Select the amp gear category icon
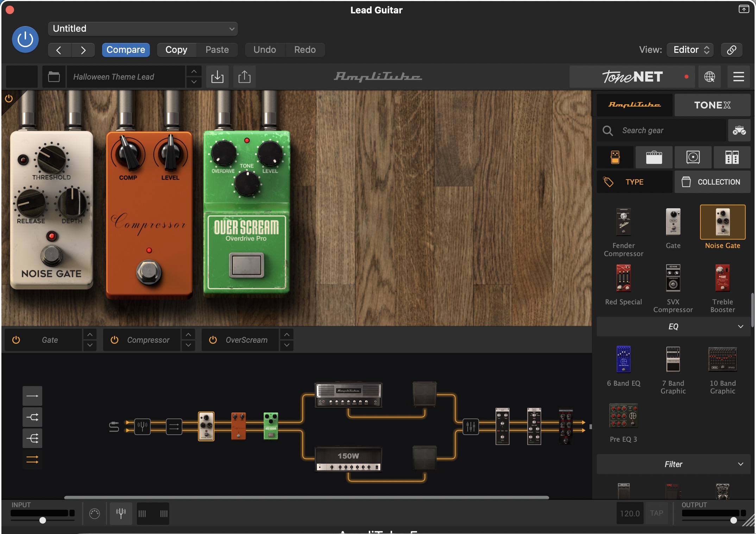This screenshot has height=534, width=756. pos(654,157)
